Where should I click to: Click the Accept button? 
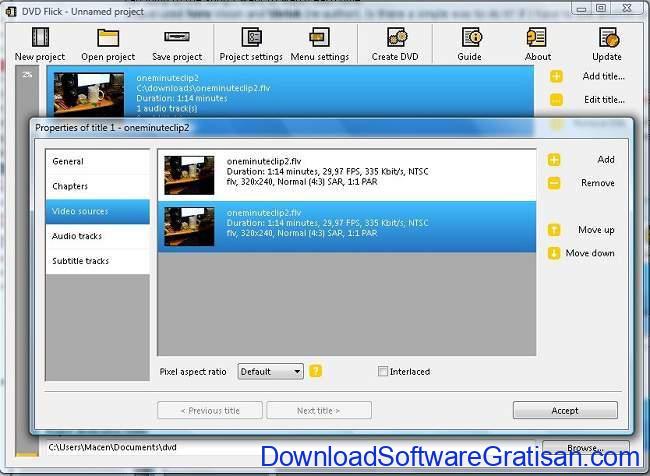[565, 410]
